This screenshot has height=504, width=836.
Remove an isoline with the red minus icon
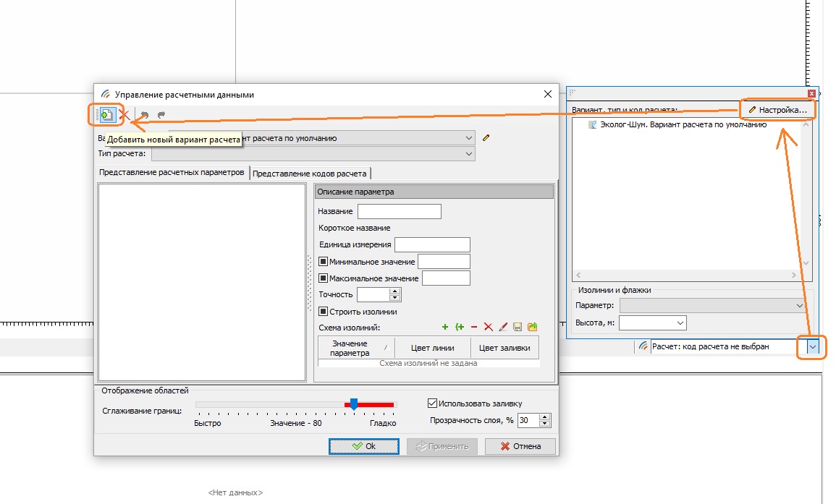[474, 327]
